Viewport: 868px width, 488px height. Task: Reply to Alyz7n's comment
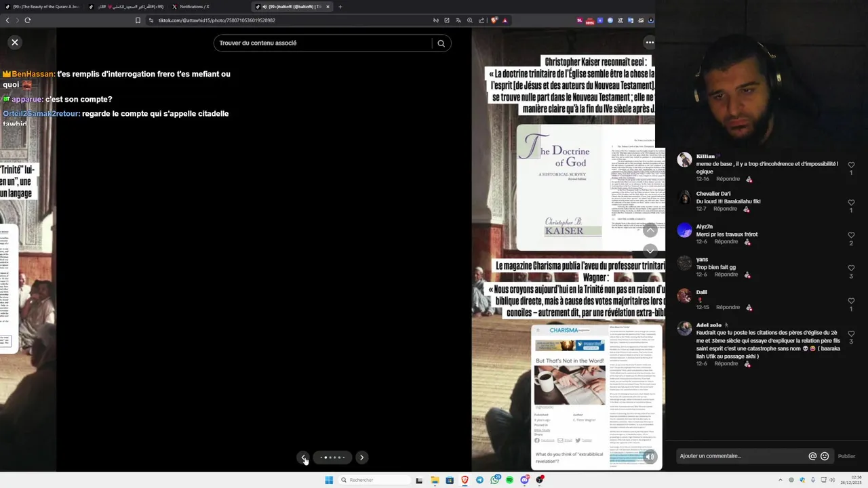726,242
